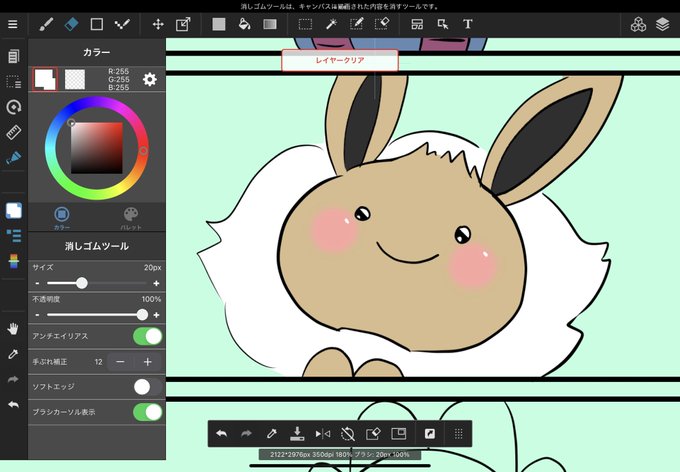The height and width of the screenshot is (472, 680).
Task: Select the Operation tool with cursor icon
Action: click(x=442, y=24)
